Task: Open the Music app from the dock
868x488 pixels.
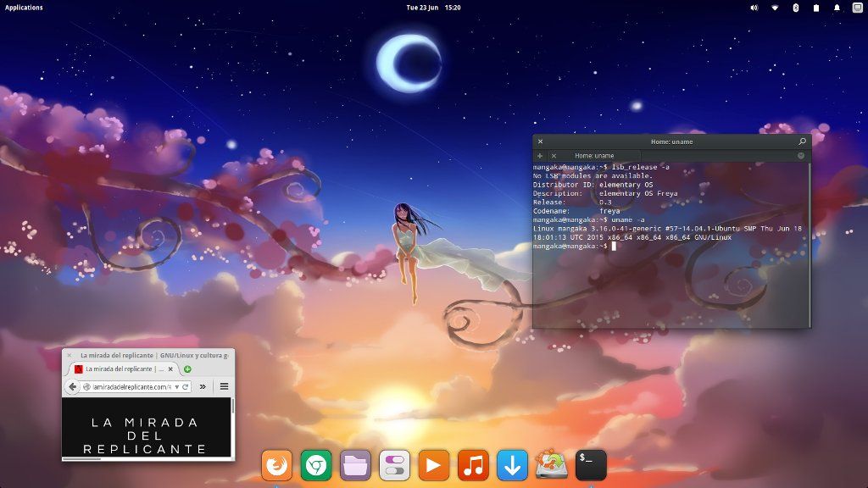Action: click(x=472, y=464)
